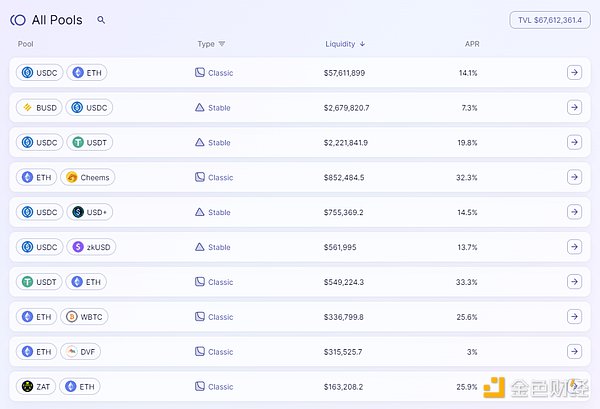Open the BUSD/USDC pool arrow button
The height and width of the screenshot is (409, 600).
[574, 108]
